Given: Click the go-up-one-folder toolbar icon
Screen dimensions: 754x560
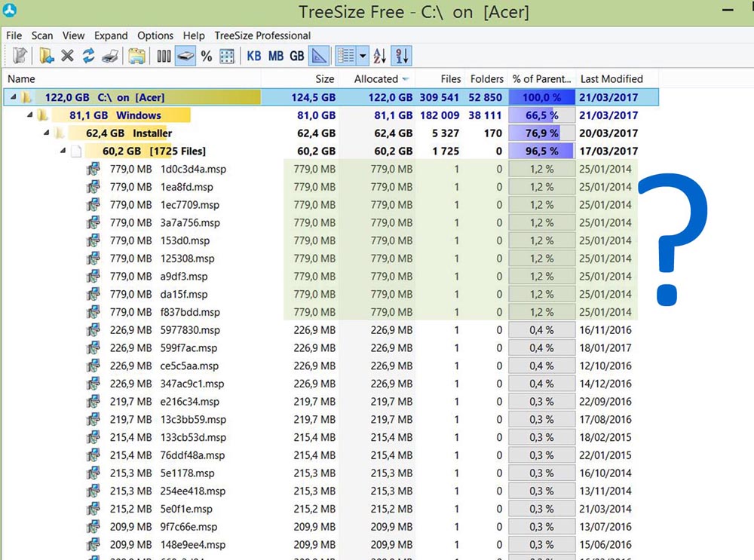Looking at the screenshot, I should (x=20, y=56).
